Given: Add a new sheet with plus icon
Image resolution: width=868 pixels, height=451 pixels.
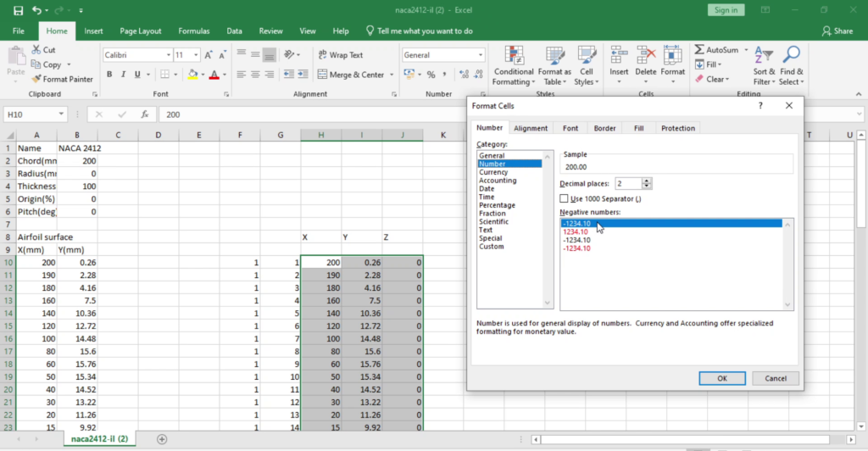Looking at the screenshot, I should click(x=162, y=439).
